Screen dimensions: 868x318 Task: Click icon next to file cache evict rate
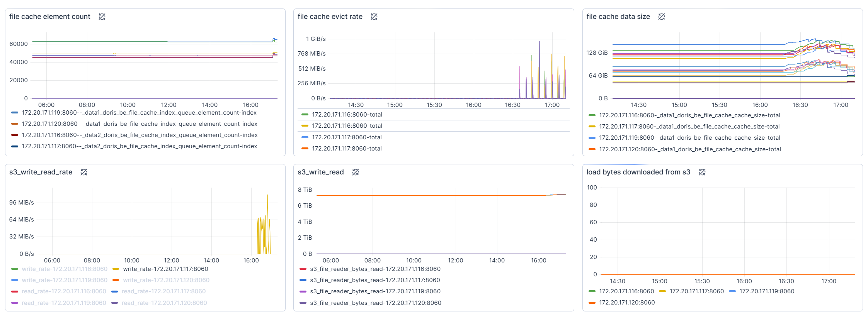click(374, 17)
